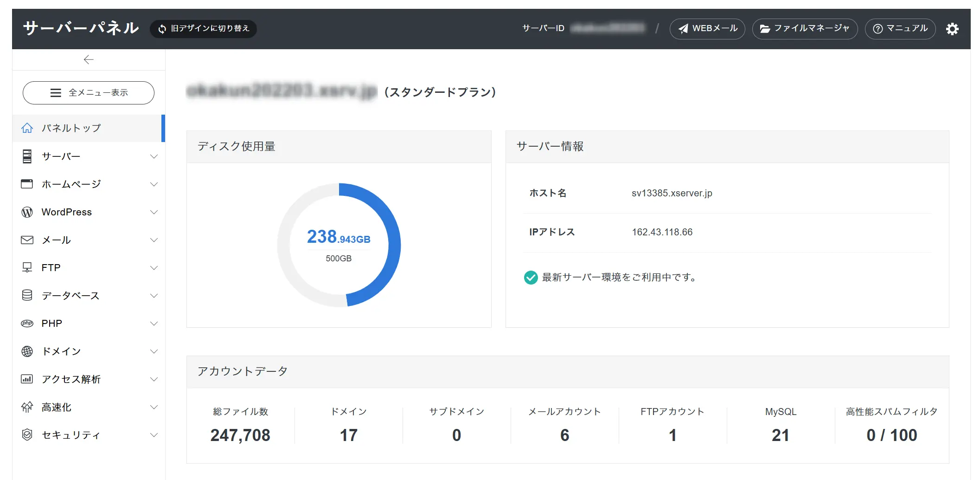The height and width of the screenshot is (480, 980).
Task: Select パネルトップ in the sidebar
Action: tap(71, 128)
